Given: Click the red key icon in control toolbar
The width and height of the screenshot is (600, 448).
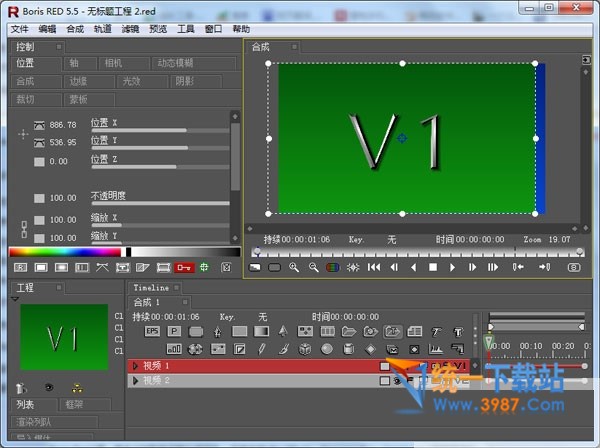Looking at the screenshot, I should (x=183, y=268).
